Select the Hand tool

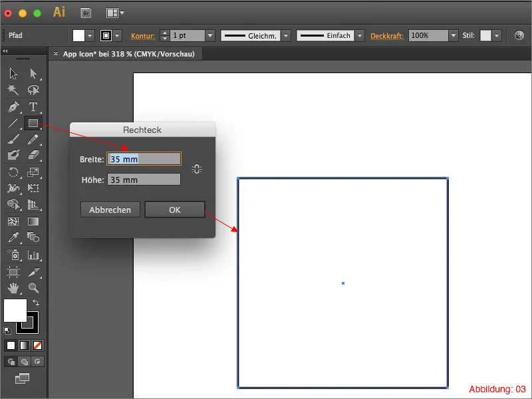(x=13, y=288)
